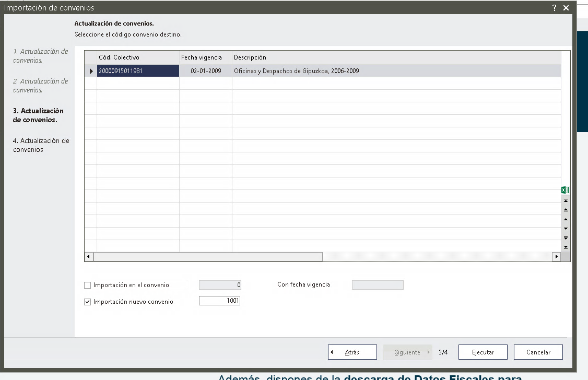Go back with the Atrás button
Image resolution: width=588 pixels, height=380 pixels.
pyautogui.click(x=352, y=352)
